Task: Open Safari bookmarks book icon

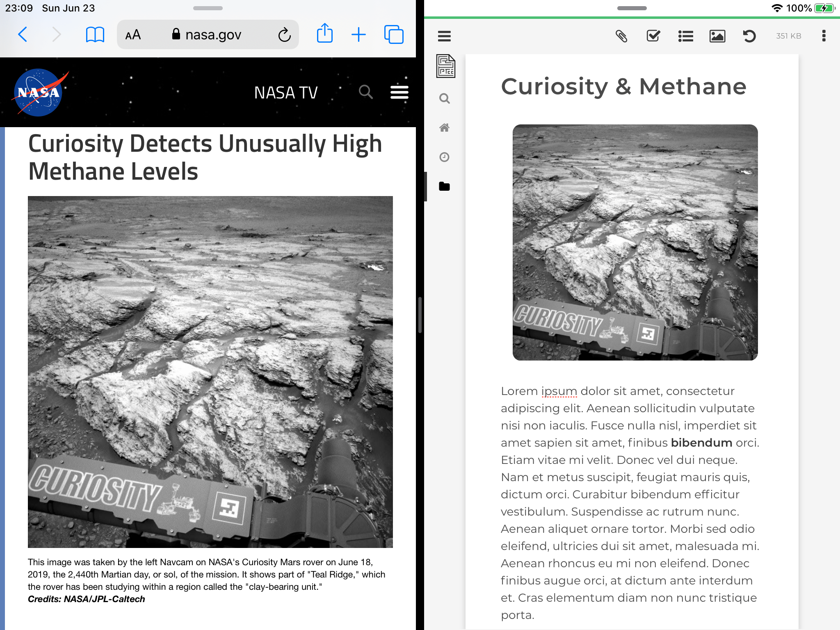Action: (x=95, y=34)
